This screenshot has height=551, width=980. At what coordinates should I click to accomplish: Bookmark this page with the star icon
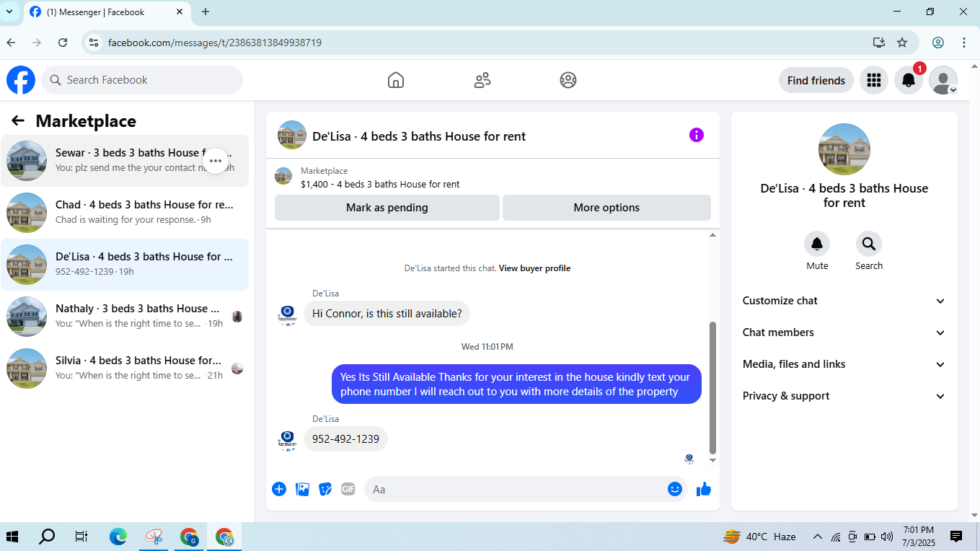coord(902,43)
